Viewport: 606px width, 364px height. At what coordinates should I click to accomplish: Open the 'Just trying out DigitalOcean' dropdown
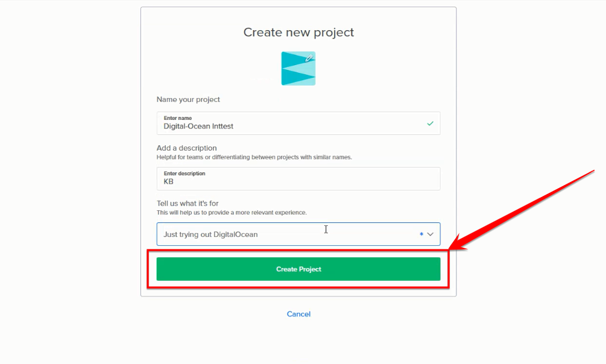pos(298,234)
